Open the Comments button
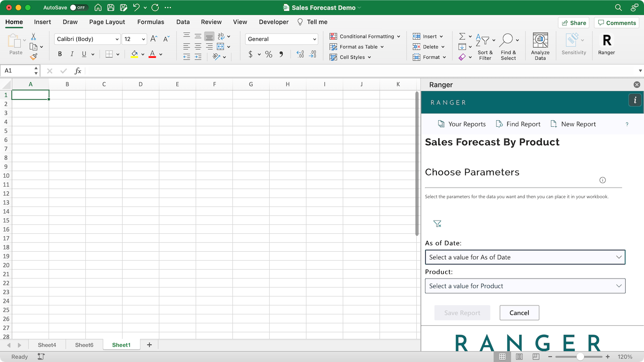The width and height of the screenshot is (644, 362). point(617,23)
